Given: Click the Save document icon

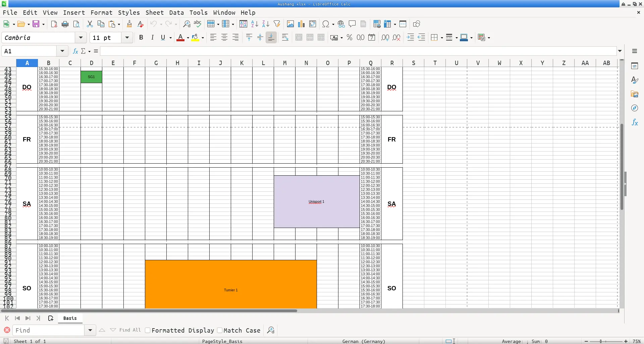Looking at the screenshot, I should (x=36, y=24).
